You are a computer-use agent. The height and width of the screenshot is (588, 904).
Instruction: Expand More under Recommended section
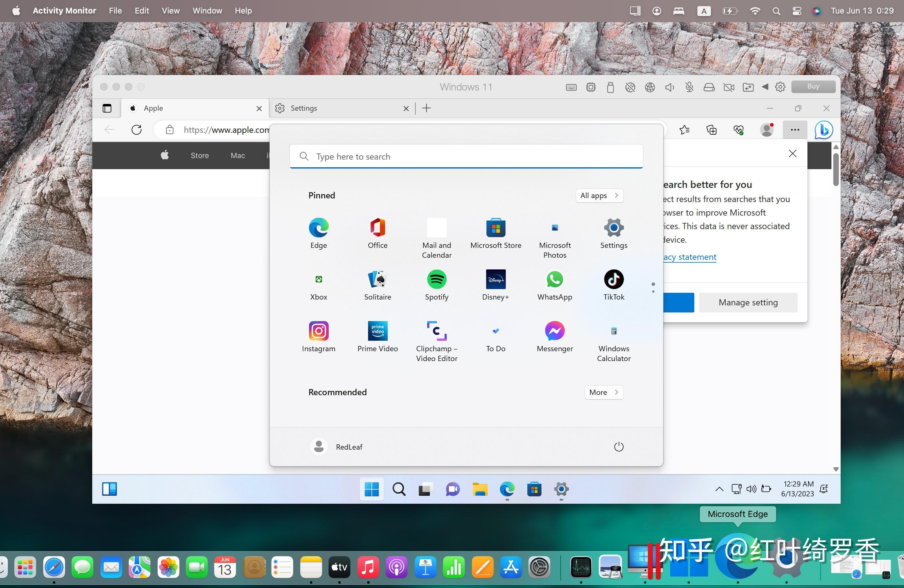[603, 392]
